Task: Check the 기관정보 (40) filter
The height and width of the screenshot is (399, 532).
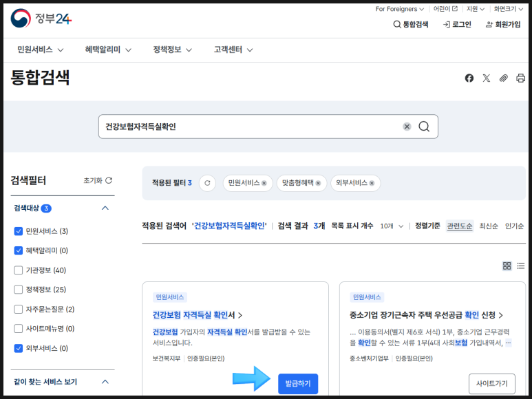Action: [19, 270]
